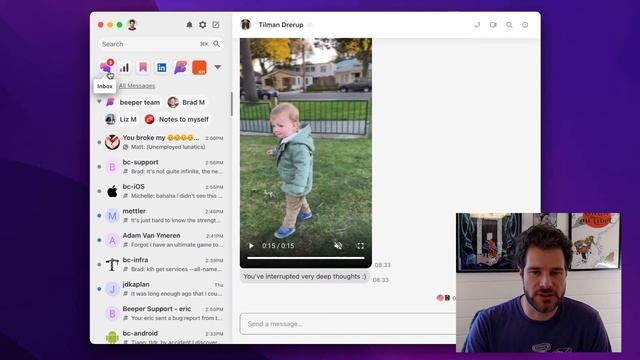Unmute the video audio
This screenshot has height=360, width=640.
[x=338, y=246]
